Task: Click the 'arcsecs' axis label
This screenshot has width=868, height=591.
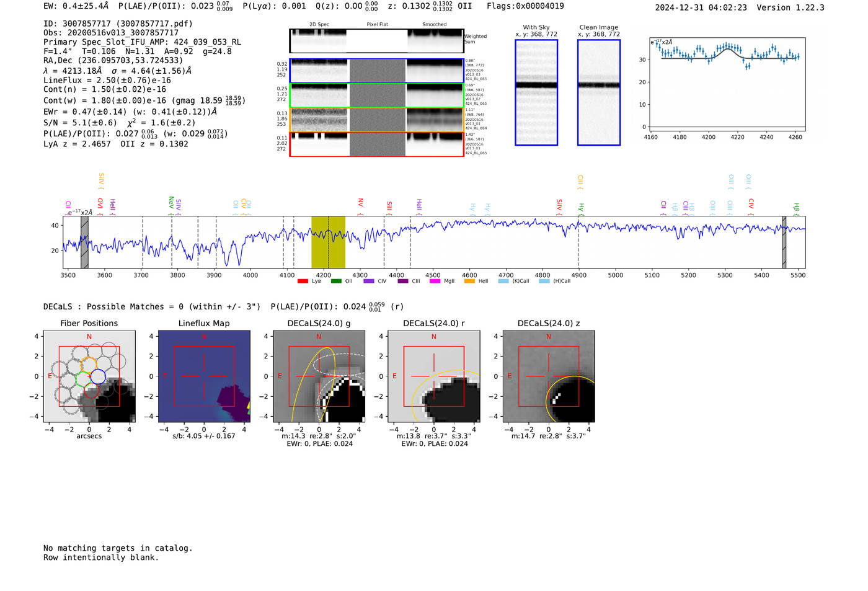Action: coord(89,436)
